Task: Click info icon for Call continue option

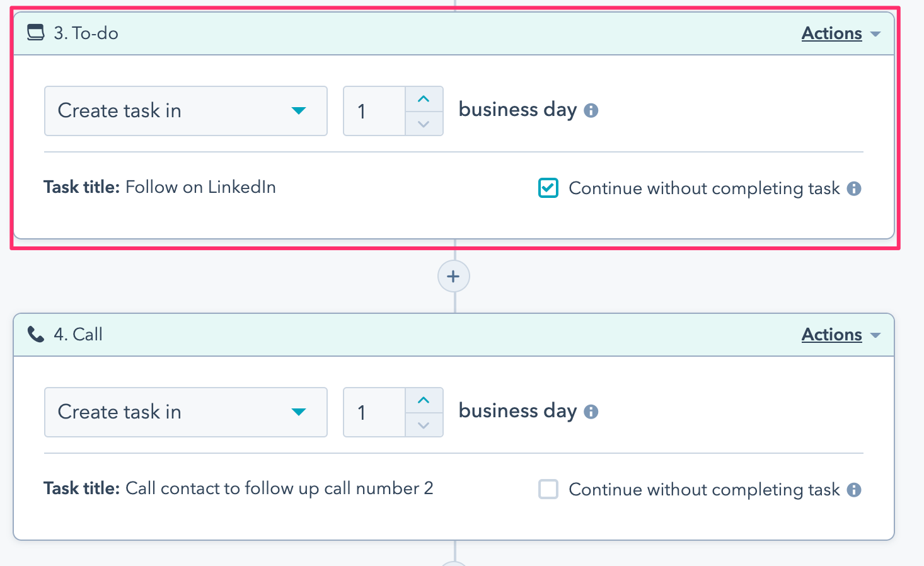Action: pyautogui.click(x=854, y=490)
